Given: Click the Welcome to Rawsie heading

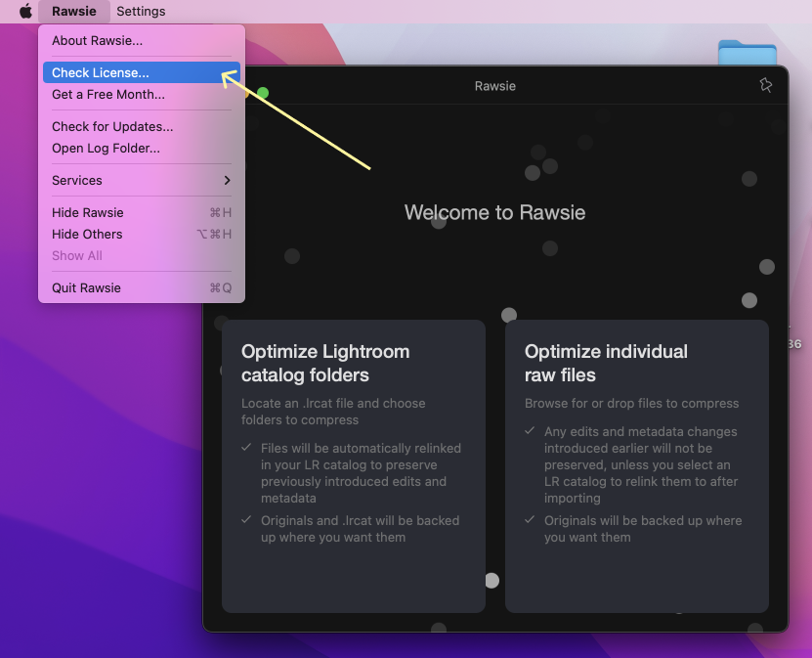Looking at the screenshot, I should [x=494, y=212].
